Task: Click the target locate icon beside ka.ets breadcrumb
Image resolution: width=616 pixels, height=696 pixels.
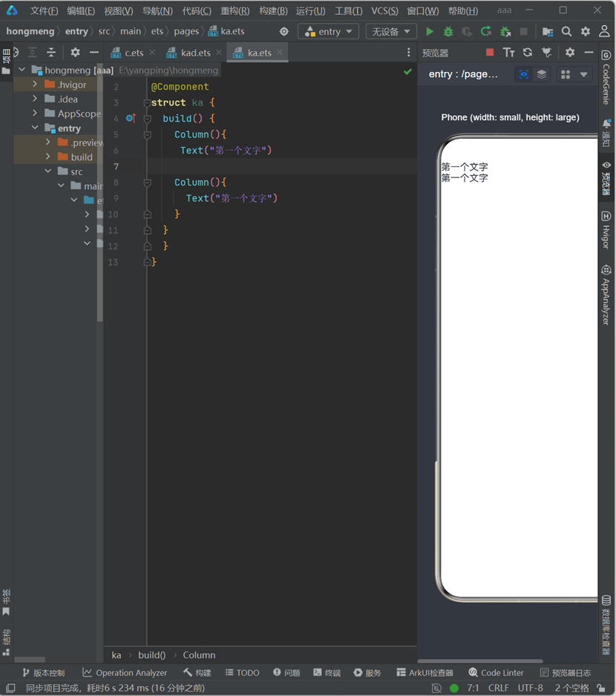Action: tap(284, 31)
